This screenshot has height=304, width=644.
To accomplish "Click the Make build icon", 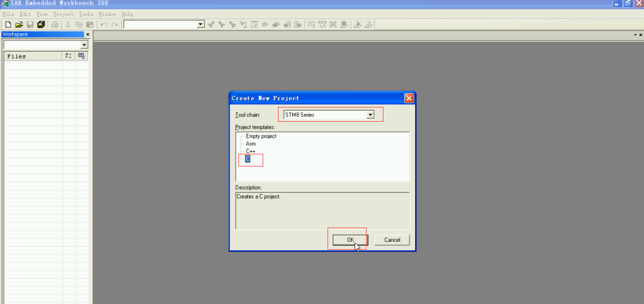I will (x=322, y=25).
